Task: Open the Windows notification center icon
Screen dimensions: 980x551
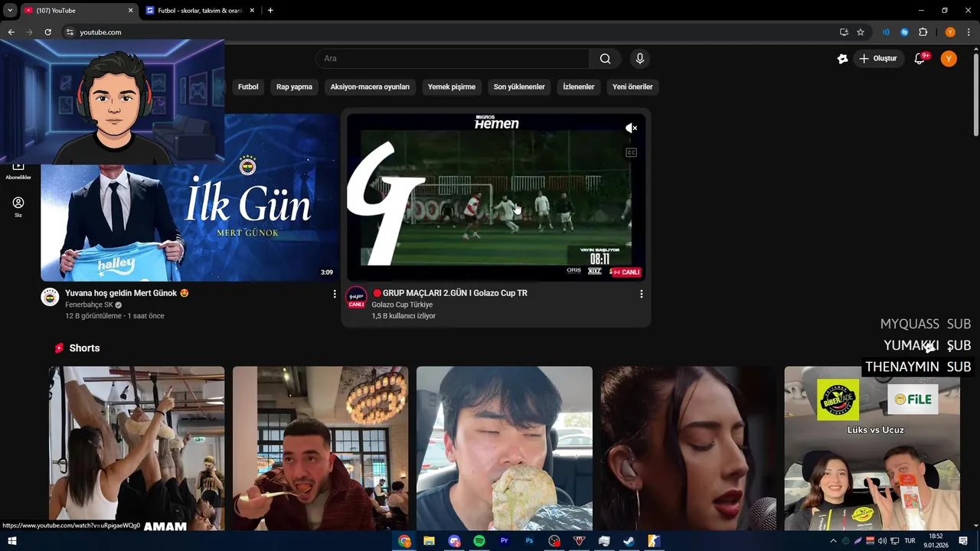Action: [x=963, y=541]
